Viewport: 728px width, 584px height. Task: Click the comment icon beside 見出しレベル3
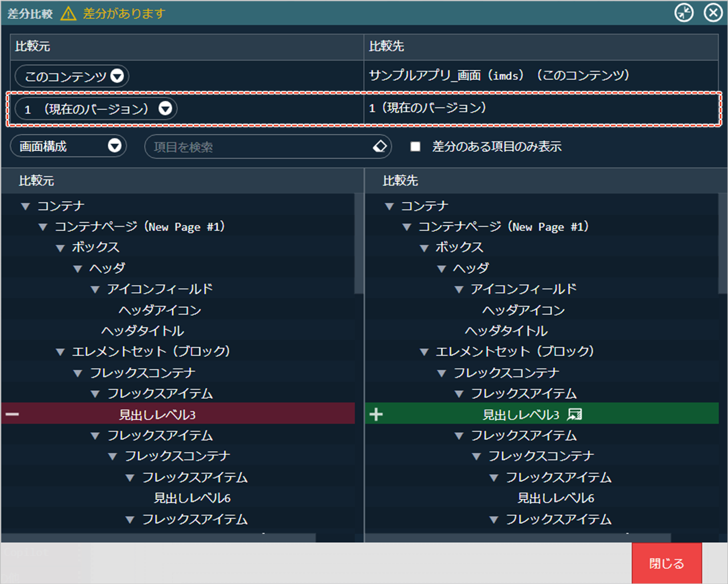[x=575, y=414]
